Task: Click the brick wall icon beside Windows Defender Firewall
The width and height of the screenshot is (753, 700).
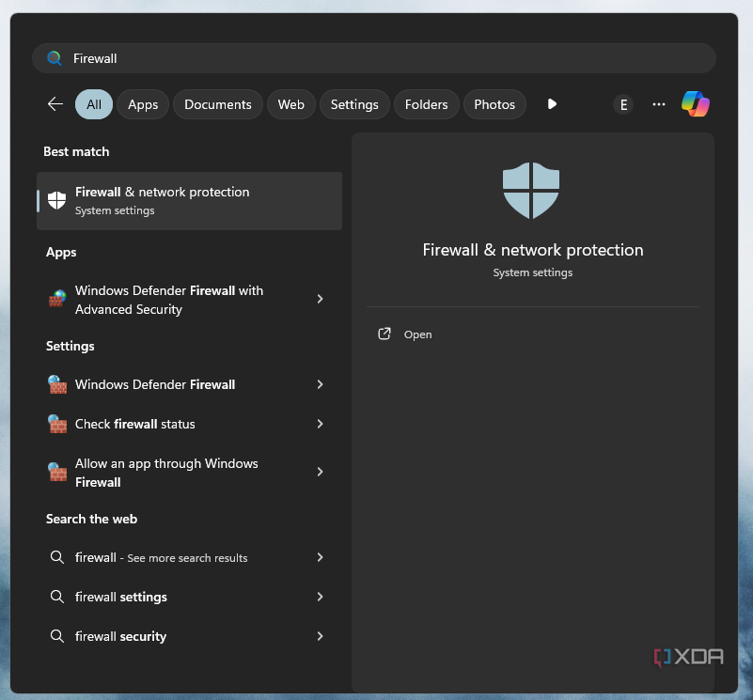Action: click(57, 384)
